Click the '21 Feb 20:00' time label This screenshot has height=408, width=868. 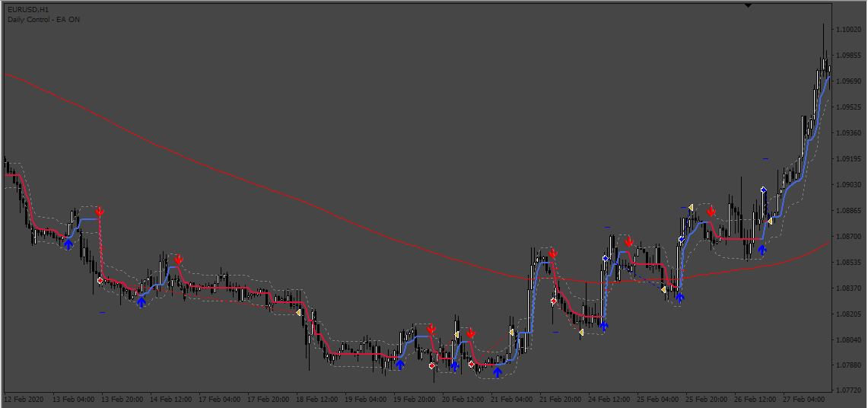pos(560,399)
